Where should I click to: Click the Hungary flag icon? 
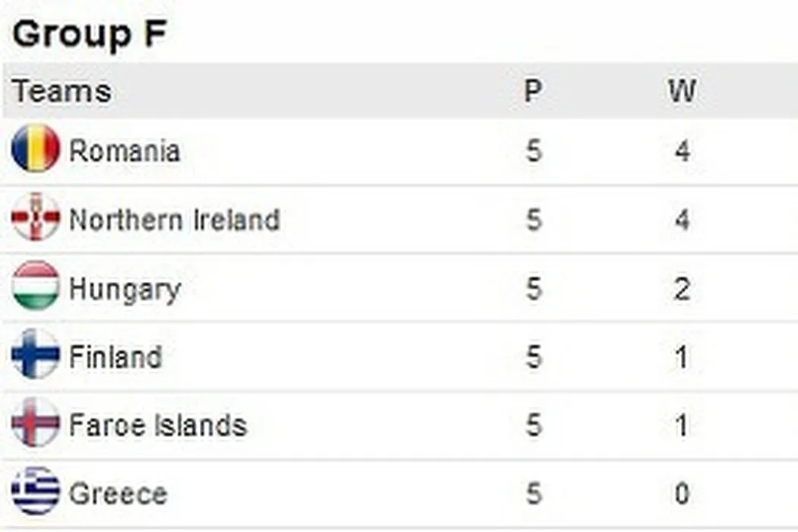(36, 286)
